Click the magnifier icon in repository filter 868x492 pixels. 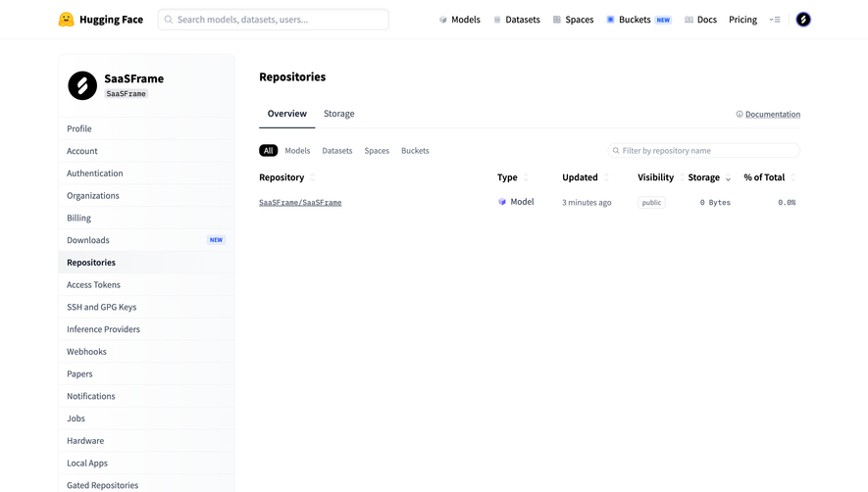(x=616, y=151)
